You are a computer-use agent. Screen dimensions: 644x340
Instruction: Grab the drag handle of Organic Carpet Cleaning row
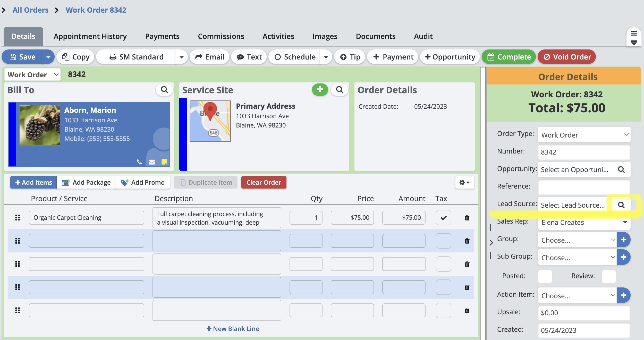tap(18, 218)
